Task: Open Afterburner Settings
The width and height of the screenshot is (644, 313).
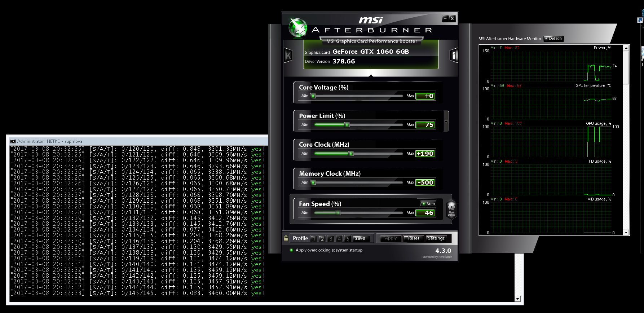Action: [436, 238]
